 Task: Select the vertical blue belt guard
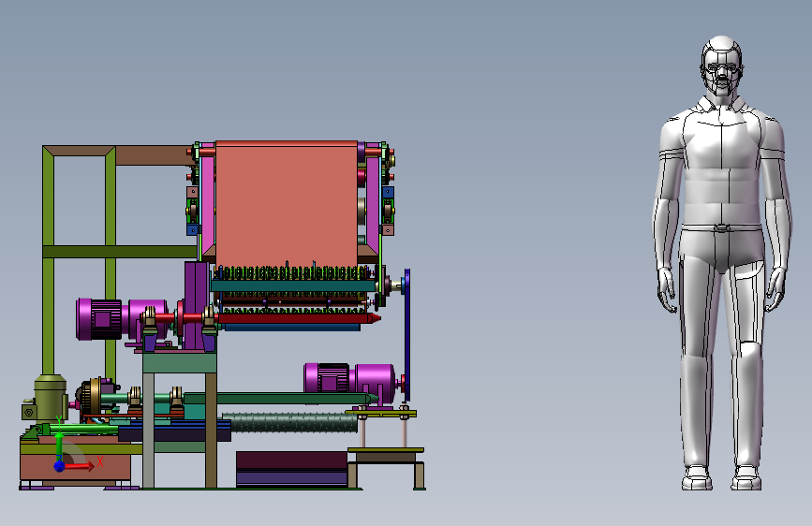(407, 335)
